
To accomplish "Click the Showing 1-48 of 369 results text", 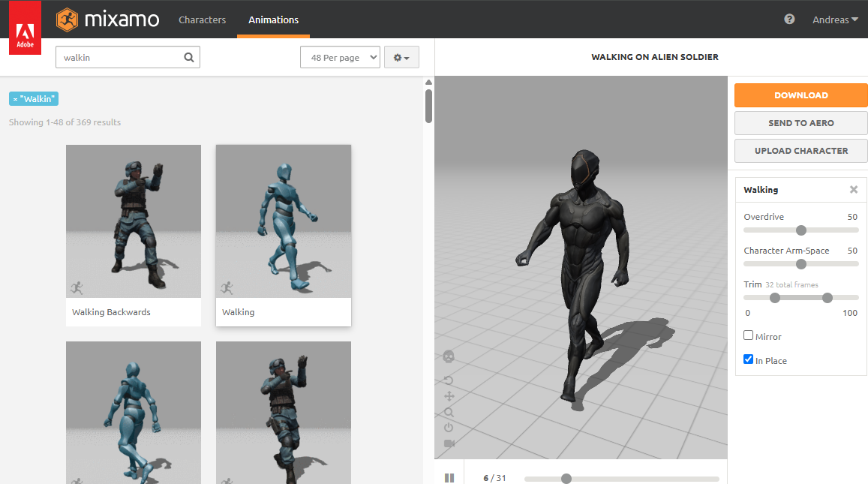I will click(65, 122).
